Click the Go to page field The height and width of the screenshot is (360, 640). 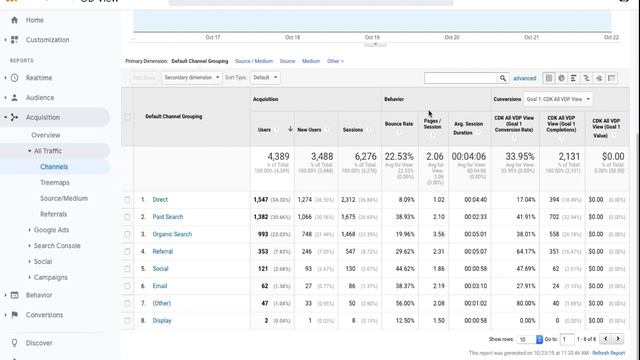pos(567,340)
